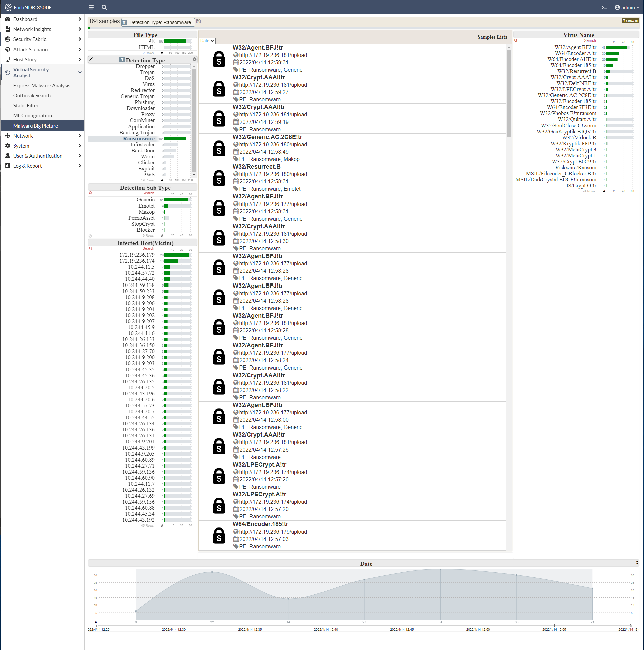Open http://172.19.236.181/upload link for W32/Agent.BFJ!tr
The width and height of the screenshot is (644, 650).
point(273,55)
